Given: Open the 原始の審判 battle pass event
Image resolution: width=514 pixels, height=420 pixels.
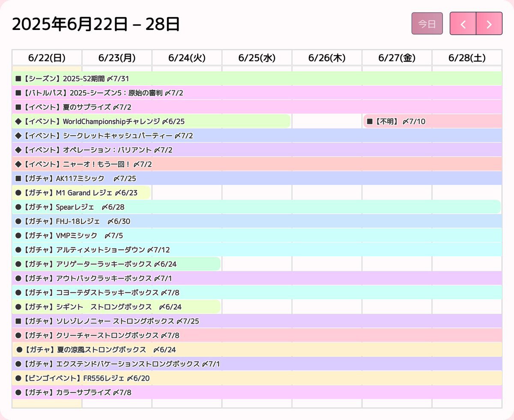Looking at the screenshot, I should click(x=257, y=93).
